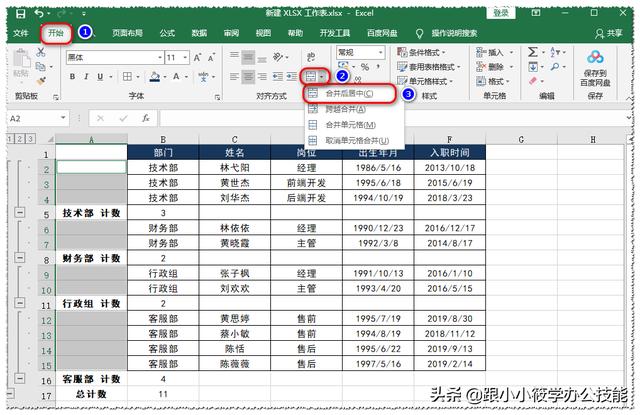Open Cell Styles (单元格样式) dropdown

pos(425,81)
